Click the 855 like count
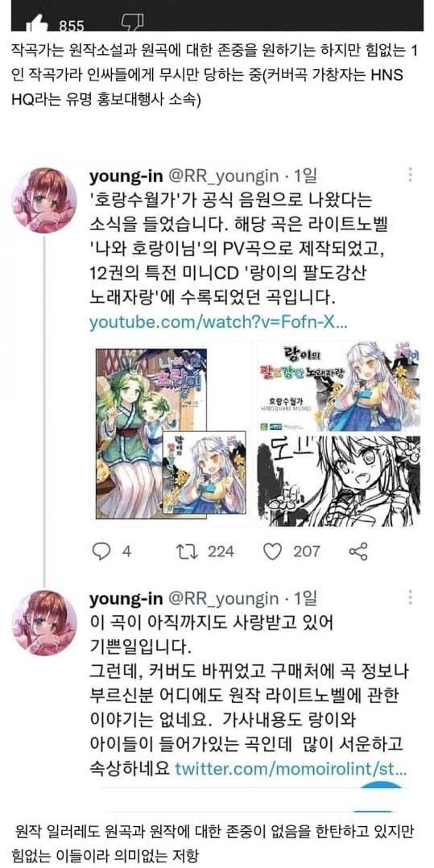 point(72,25)
